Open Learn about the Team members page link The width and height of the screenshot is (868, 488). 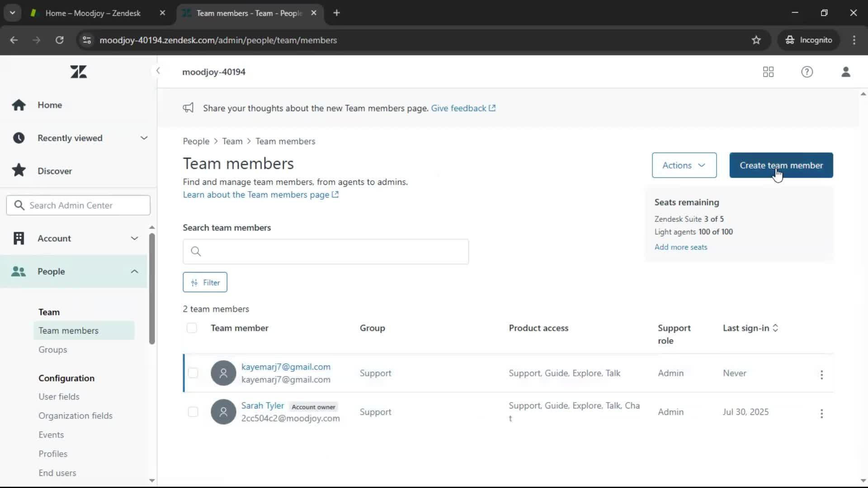point(260,195)
